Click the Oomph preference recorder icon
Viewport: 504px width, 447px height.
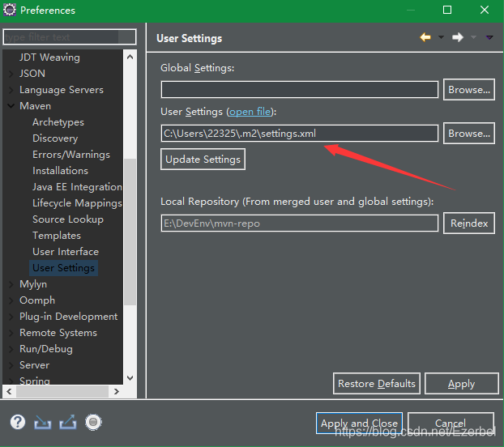point(93,422)
